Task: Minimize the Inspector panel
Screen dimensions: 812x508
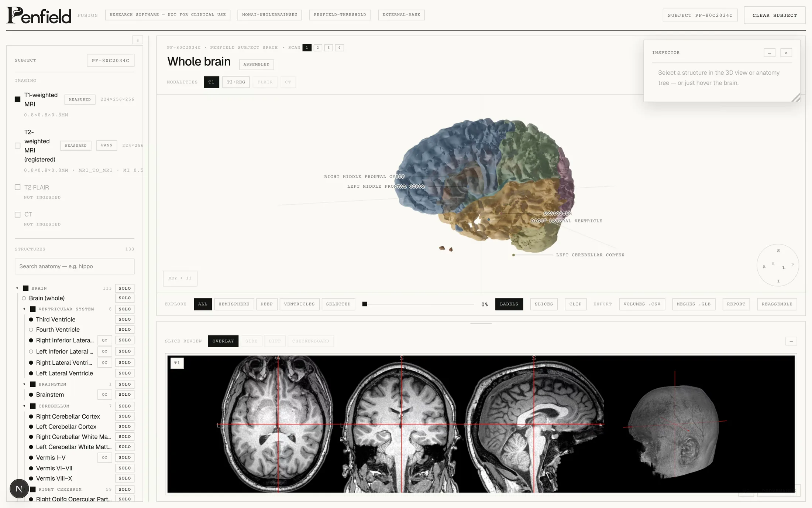Action: point(770,53)
